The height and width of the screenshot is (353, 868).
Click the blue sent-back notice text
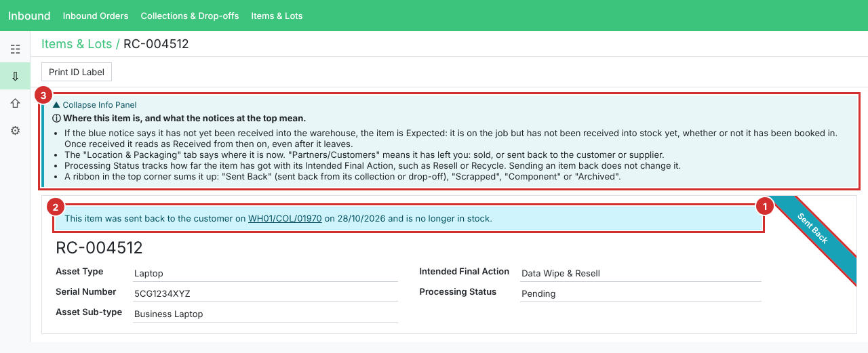[278, 219]
